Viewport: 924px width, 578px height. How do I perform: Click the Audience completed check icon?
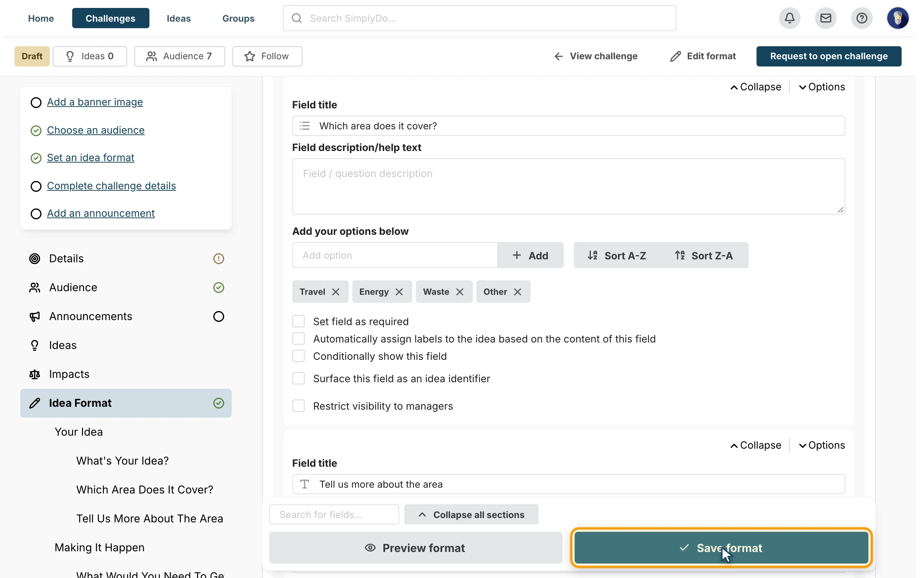click(218, 288)
